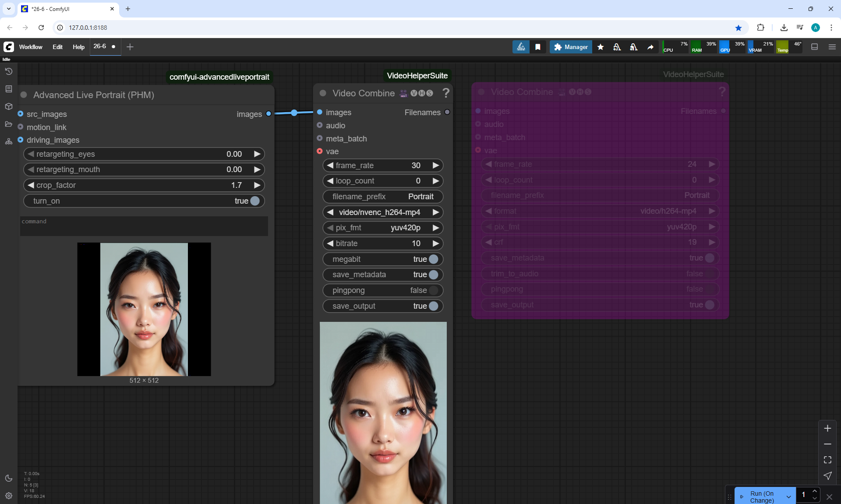841x504 pixels.
Task: Open the Edit menu
Action: (x=57, y=47)
